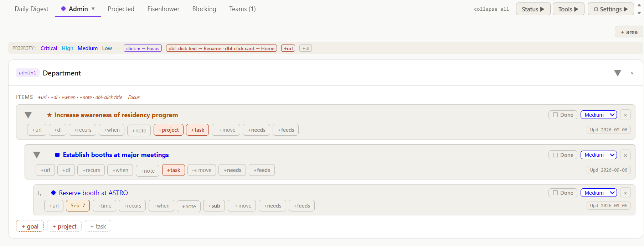Screen dimensions: 644x246
Task: Open the Teams (1) tab
Action: (x=242, y=9)
